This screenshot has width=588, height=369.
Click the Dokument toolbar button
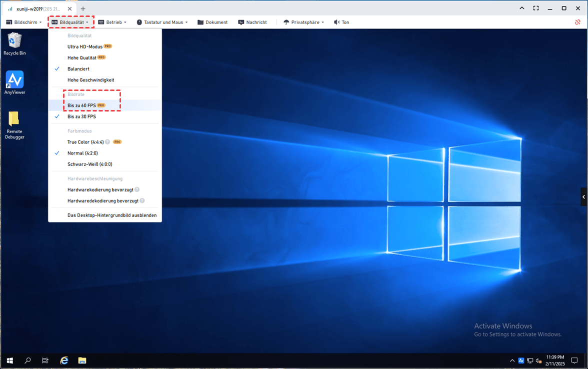coord(212,22)
